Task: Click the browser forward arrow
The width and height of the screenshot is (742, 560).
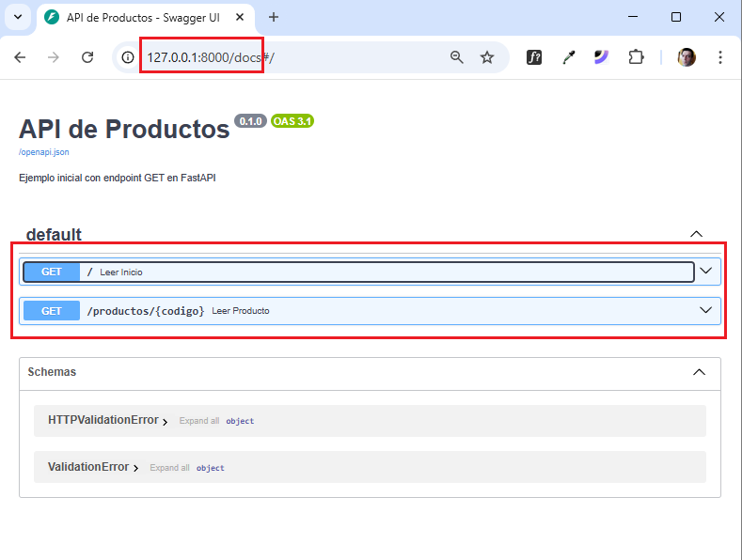Action: point(54,57)
